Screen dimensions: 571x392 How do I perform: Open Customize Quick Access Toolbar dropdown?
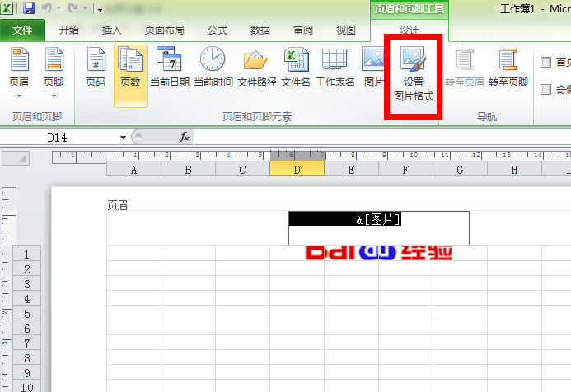pos(101,9)
